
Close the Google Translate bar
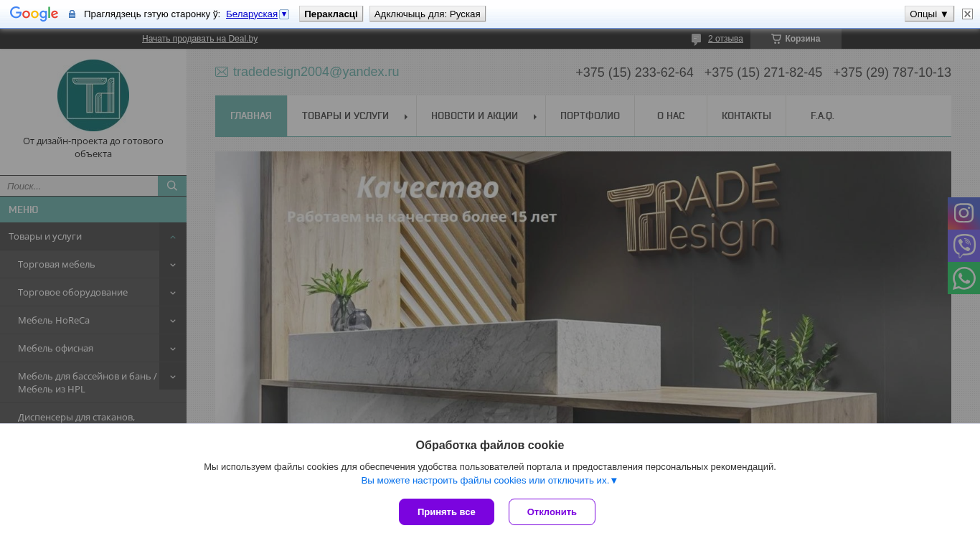point(967,14)
